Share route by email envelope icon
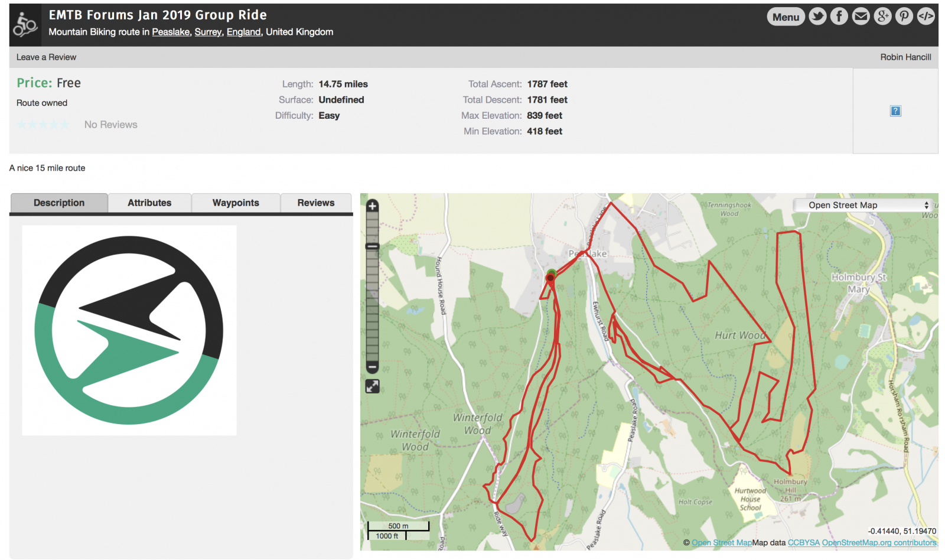 861,17
